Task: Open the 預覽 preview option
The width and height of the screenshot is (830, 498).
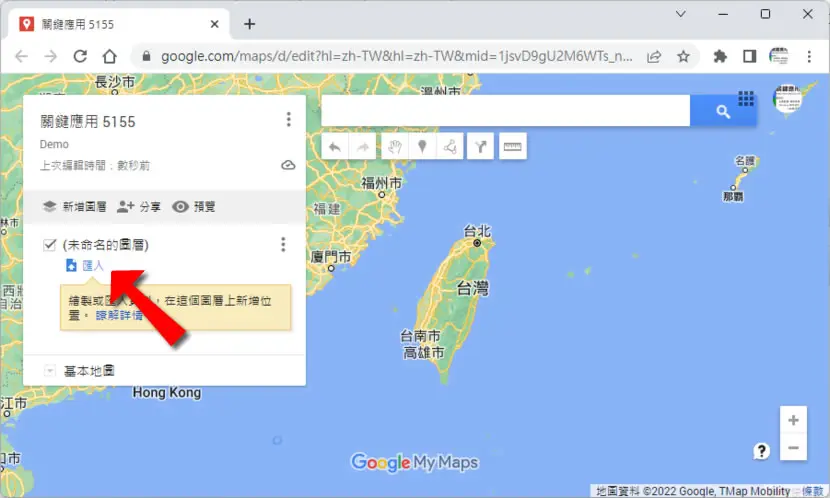Action: point(194,207)
